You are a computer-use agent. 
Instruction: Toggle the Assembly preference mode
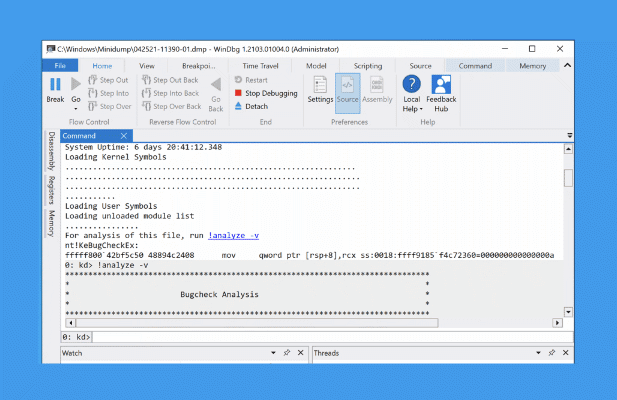click(377, 90)
